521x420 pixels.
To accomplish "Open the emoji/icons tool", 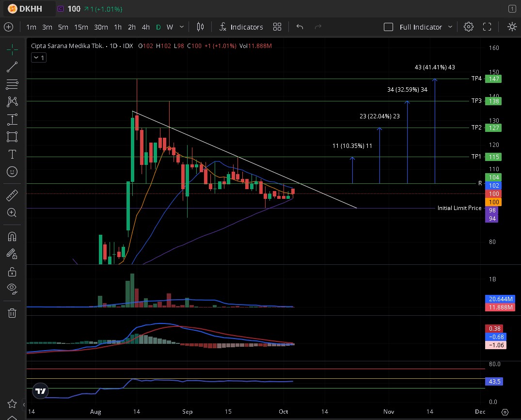I will (x=12, y=172).
